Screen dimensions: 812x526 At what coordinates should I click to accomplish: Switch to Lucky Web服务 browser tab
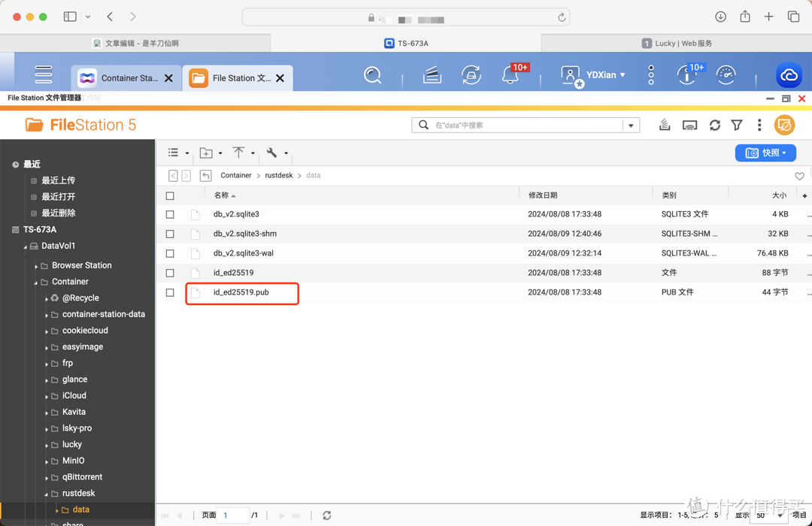coord(677,44)
